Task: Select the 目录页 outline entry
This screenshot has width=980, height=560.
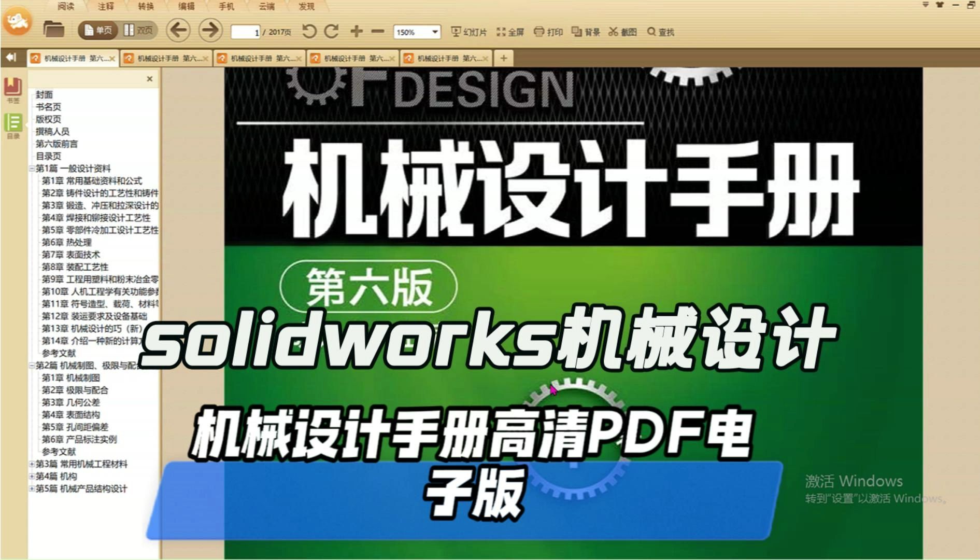Action: (48, 156)
